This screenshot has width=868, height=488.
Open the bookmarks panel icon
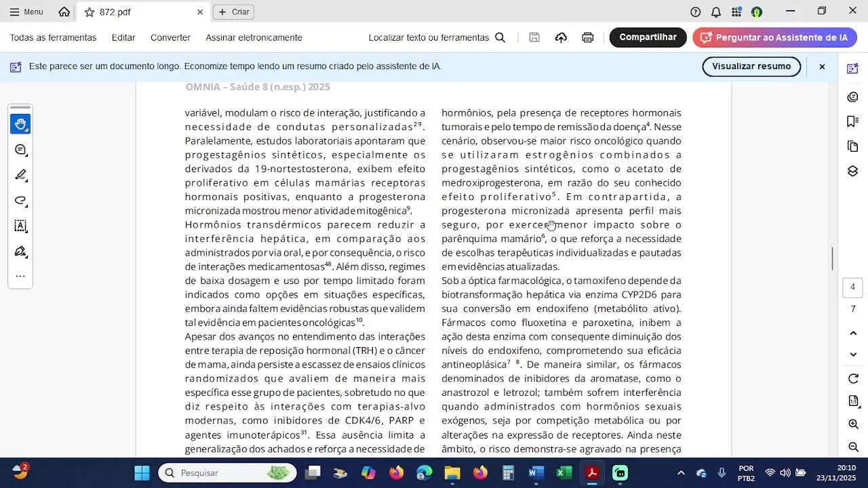point(853,121)
